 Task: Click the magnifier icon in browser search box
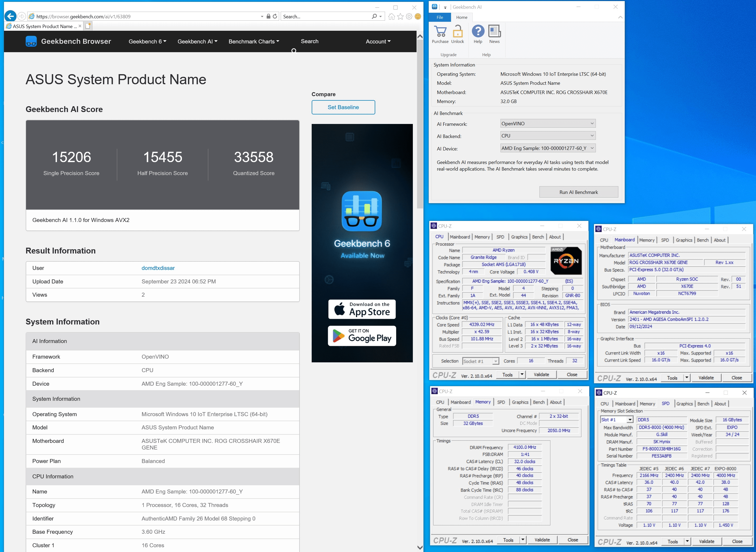point(374,16)
